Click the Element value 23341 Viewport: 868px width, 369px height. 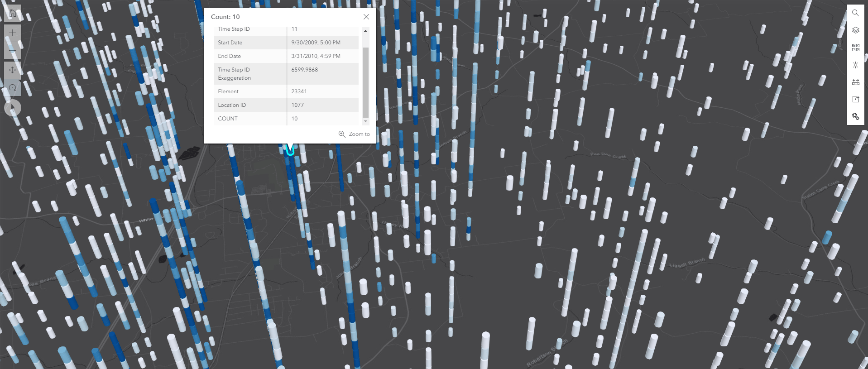(x=299, y=91)
